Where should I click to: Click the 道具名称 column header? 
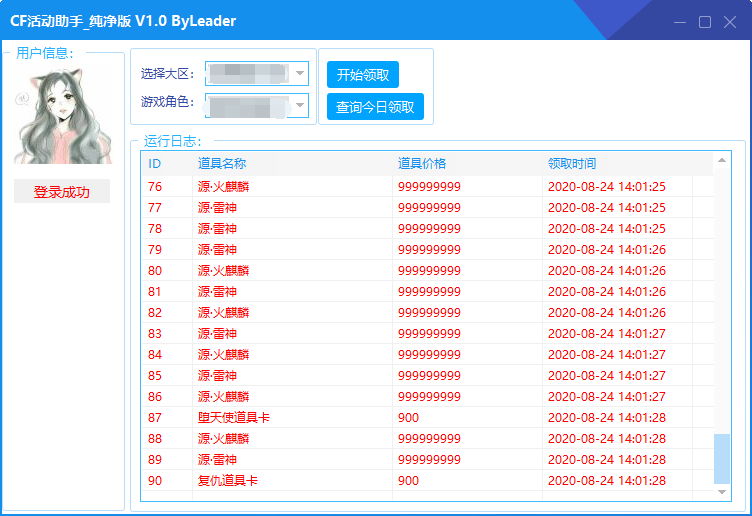(x=222, y=164)
